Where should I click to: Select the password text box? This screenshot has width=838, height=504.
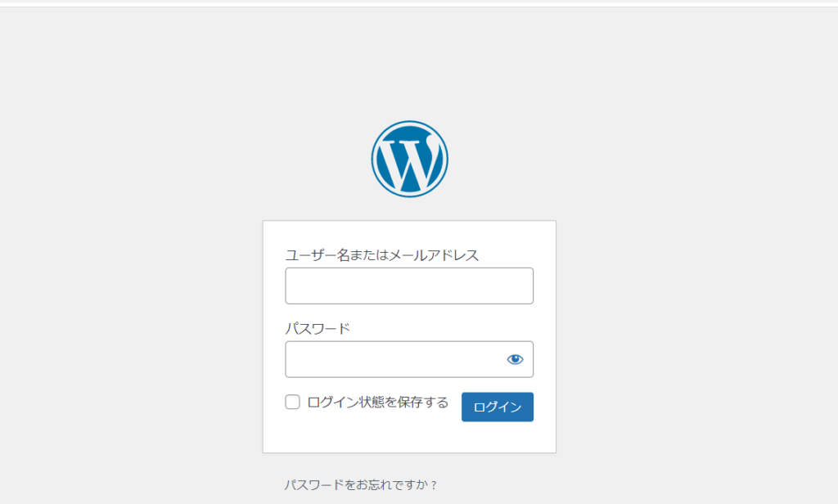[393, 359]
